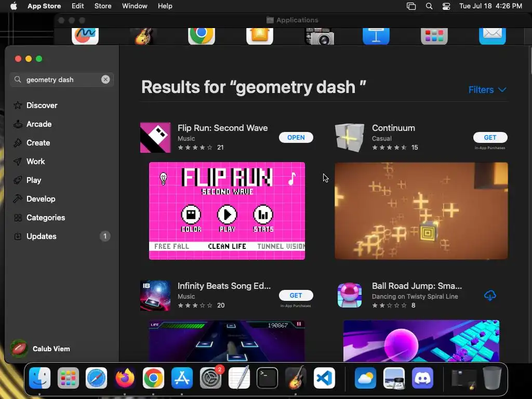532x399 pixels.
Task: Get the Continuum app
Action: pyautogui.click(x=490, y=137)
